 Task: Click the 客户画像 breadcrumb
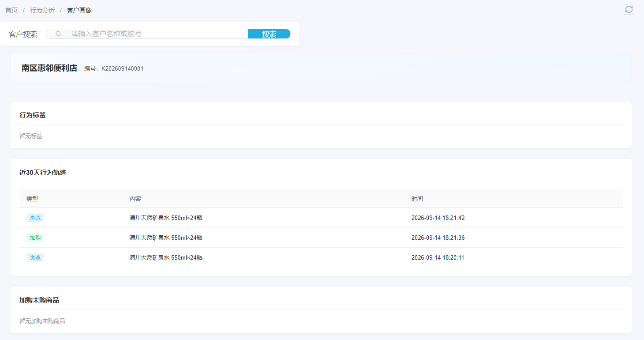point(79,10)
